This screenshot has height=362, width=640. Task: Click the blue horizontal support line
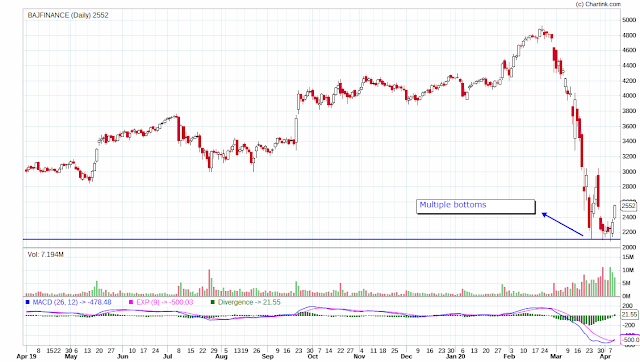pyautogui.click(x=322, y=240)
